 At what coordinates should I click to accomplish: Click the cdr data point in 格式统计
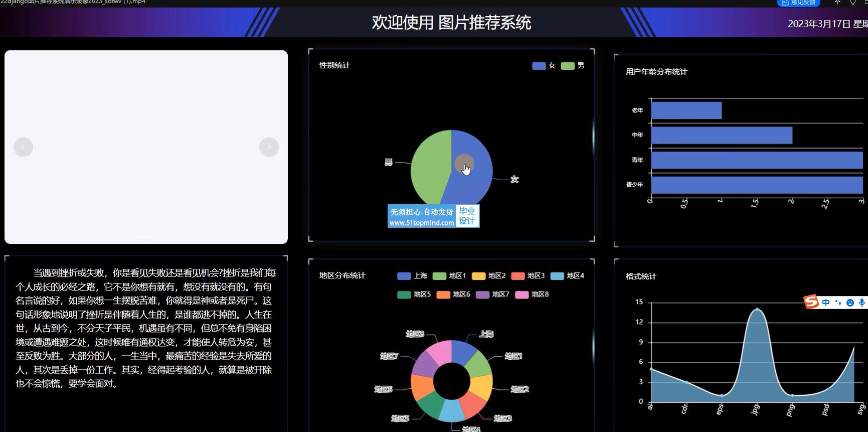tap(686, 382)
